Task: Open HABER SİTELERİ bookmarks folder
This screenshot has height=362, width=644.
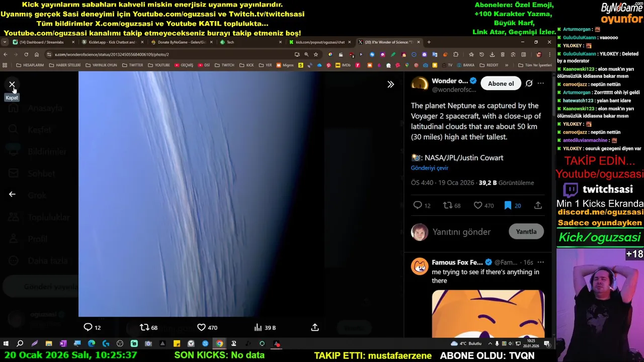Action: coord(64,65)
